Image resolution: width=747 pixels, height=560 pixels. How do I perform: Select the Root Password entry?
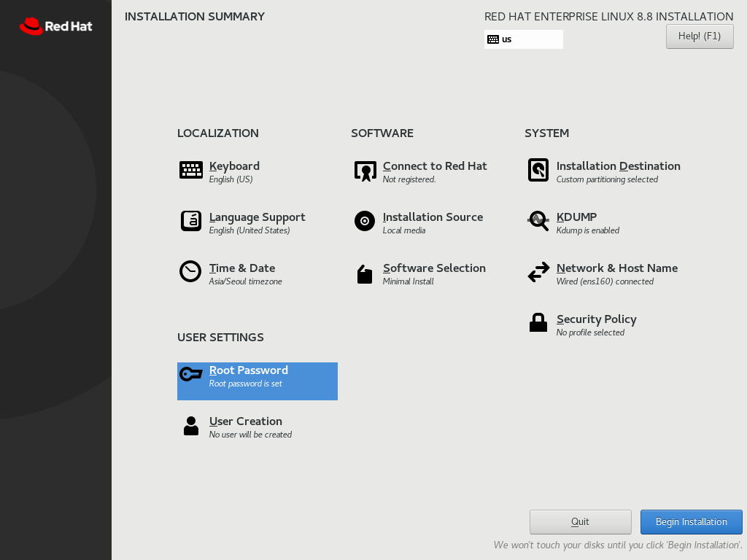point(258,381)
